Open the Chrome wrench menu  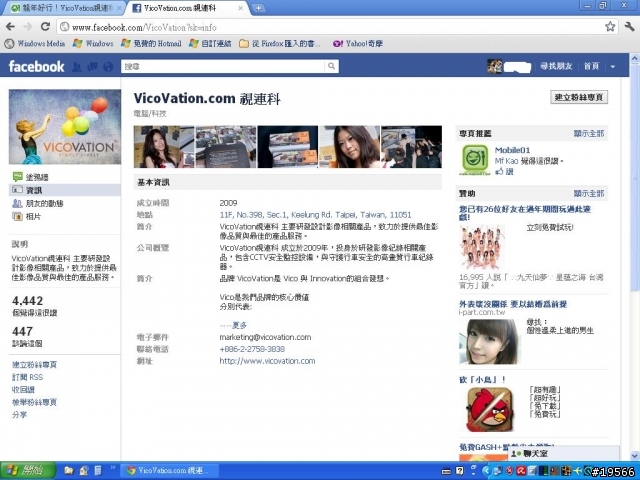point(629,27)
